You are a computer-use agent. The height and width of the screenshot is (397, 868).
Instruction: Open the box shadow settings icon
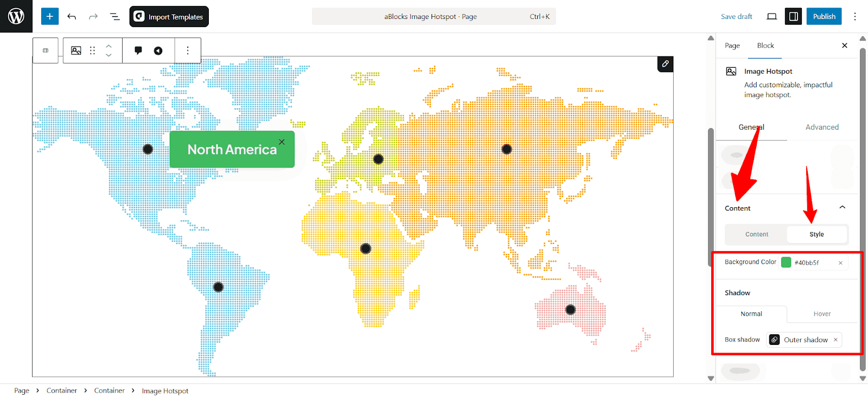tap(775, 340)
